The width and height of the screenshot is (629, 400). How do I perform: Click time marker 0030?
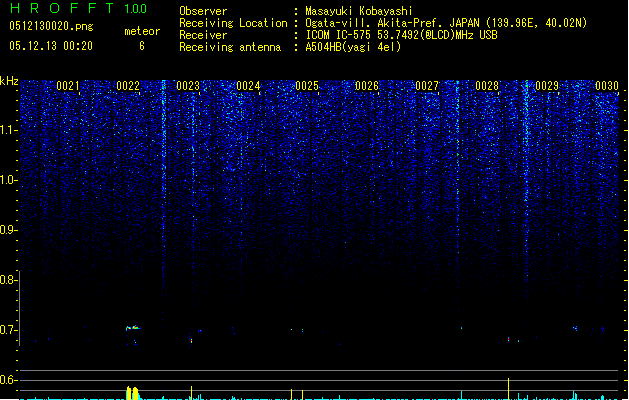pyautogui.click(x=607, y=86)
